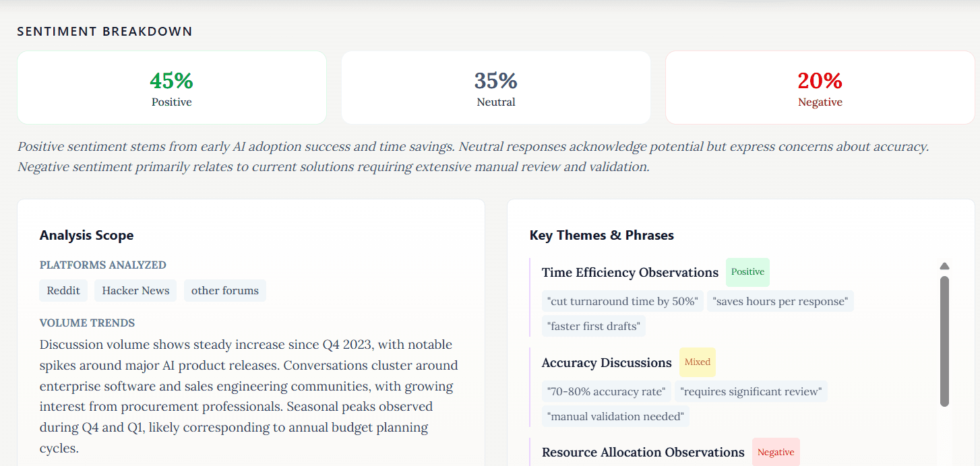Select the "faster first drafts" phrase chip

tap(594, 327)
